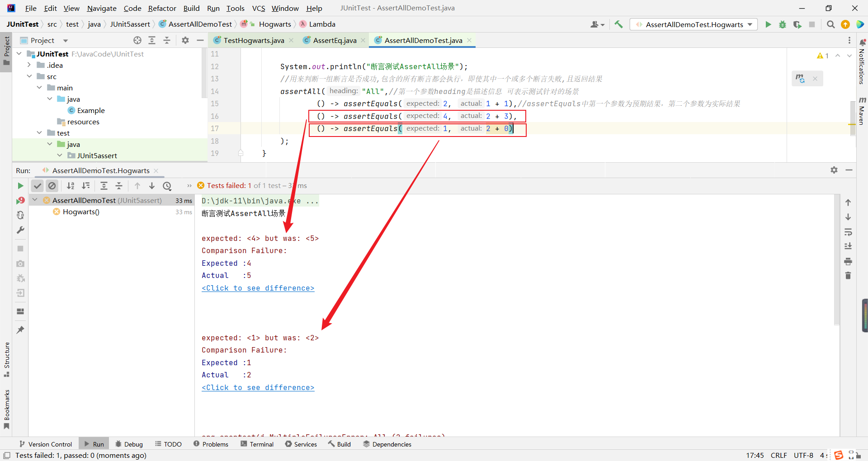Toggle Show Passed tests checkmark button
Image resolution: width=868 pixels, height=461 pixels.
pos(38,186)
